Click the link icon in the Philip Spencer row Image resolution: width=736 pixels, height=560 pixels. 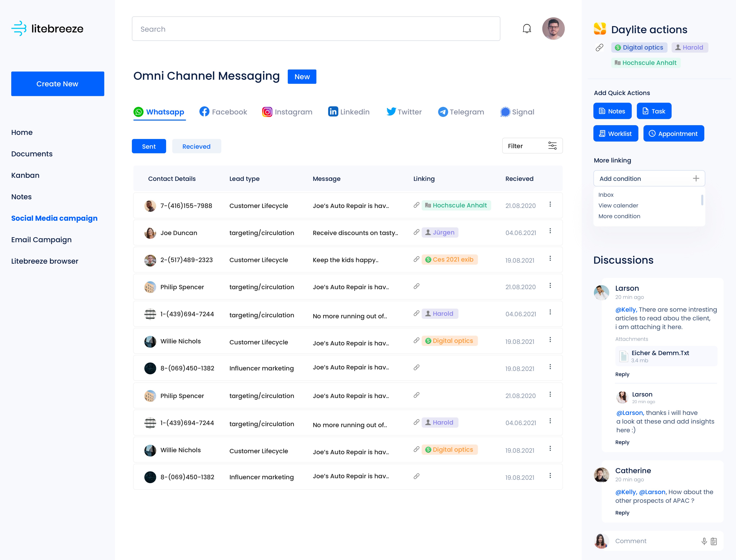coord(417,286)
